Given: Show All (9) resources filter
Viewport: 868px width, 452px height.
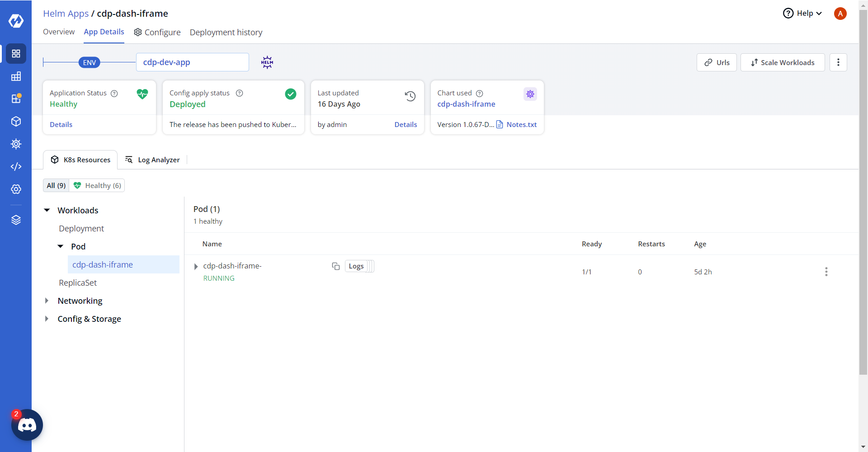Looking at the screenshot, I should coord(56,186).
